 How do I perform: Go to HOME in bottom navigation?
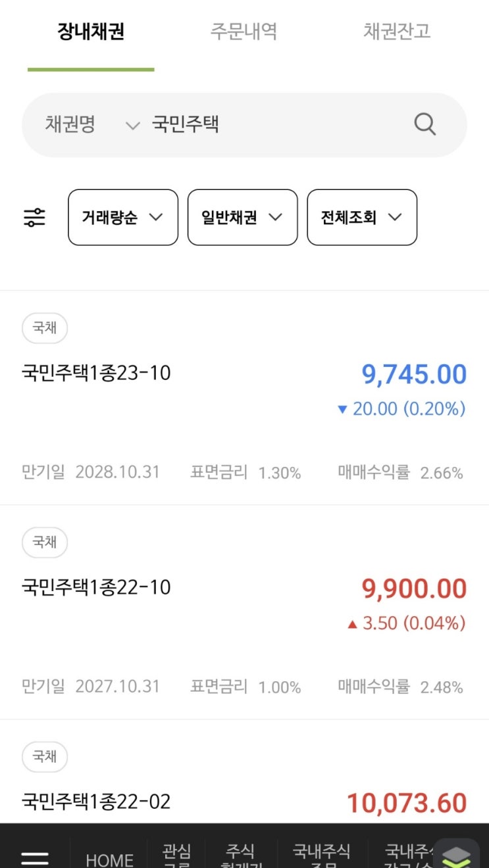click(x=110, y=859)
